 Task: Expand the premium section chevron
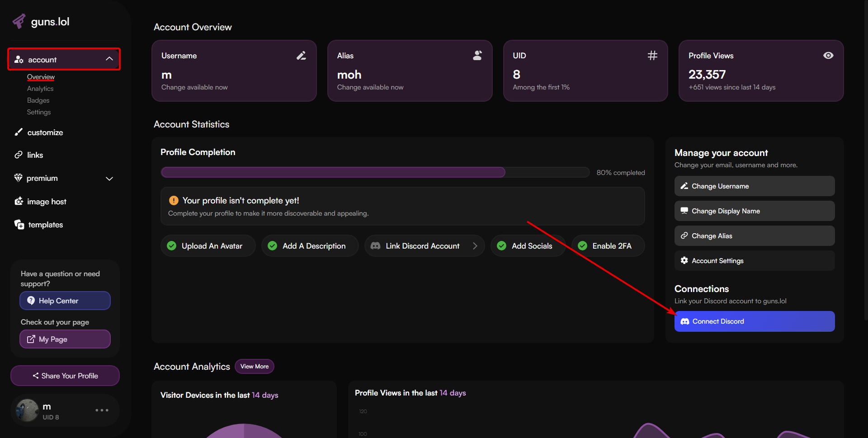pos(109,179)
